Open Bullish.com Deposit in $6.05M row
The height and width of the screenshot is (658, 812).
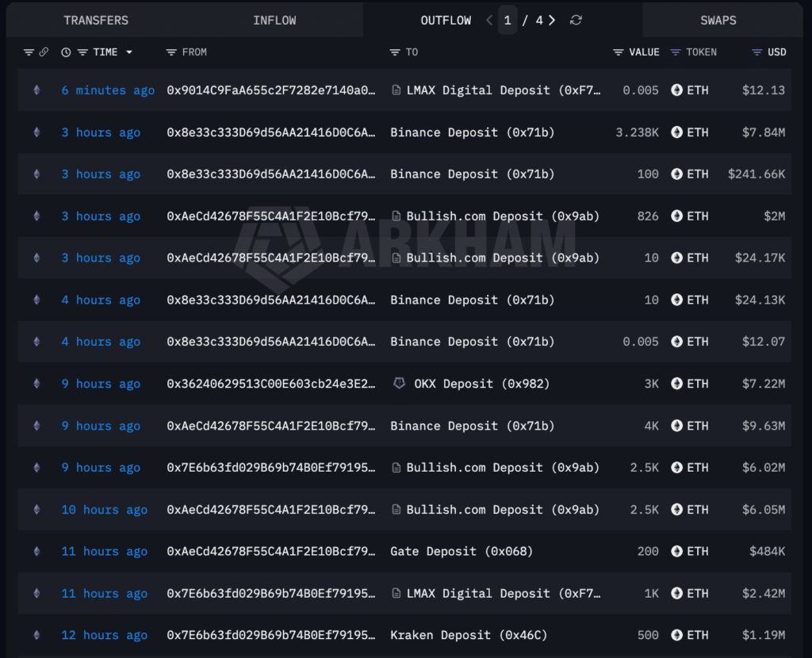pos(502,510)
